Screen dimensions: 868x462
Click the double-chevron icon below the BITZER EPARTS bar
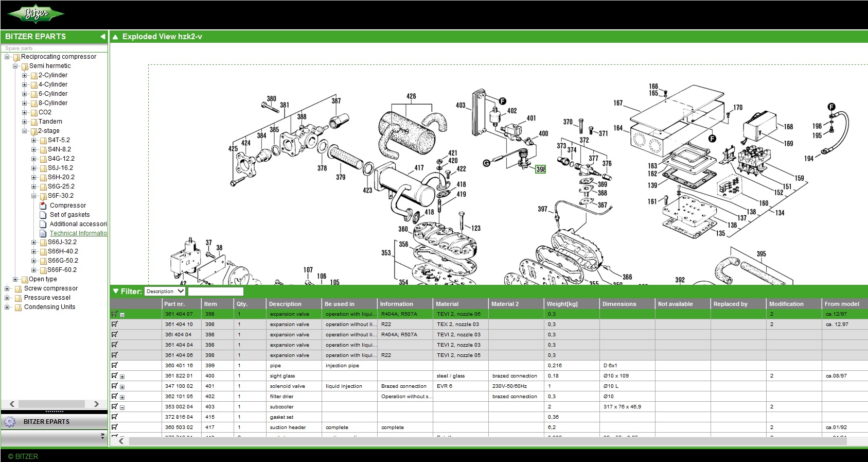(102, 436)
